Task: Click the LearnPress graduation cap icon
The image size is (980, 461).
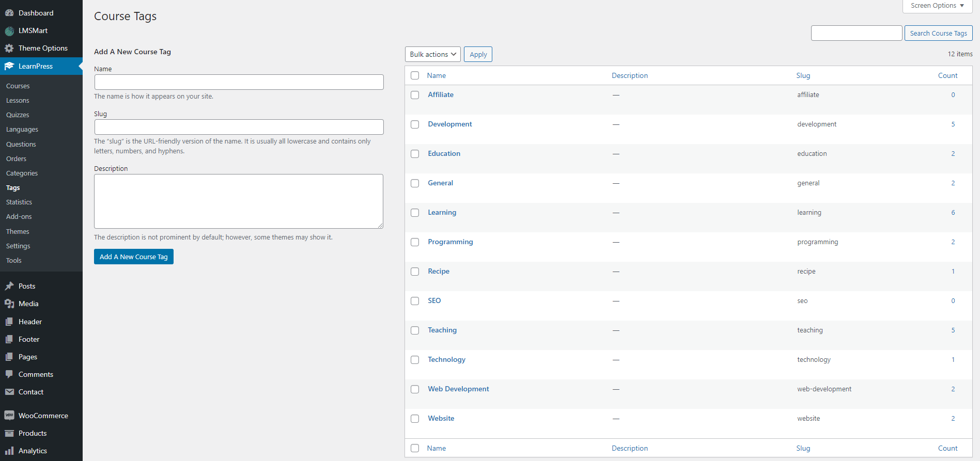Action: click(x=9, y=66)
